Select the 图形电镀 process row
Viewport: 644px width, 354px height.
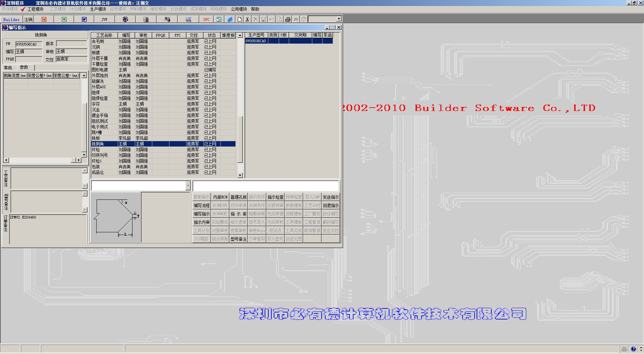[163, 70]
